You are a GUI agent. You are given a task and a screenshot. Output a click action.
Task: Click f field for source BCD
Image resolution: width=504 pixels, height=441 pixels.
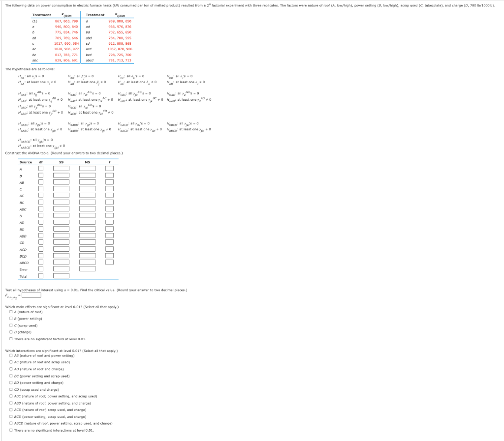109,256
